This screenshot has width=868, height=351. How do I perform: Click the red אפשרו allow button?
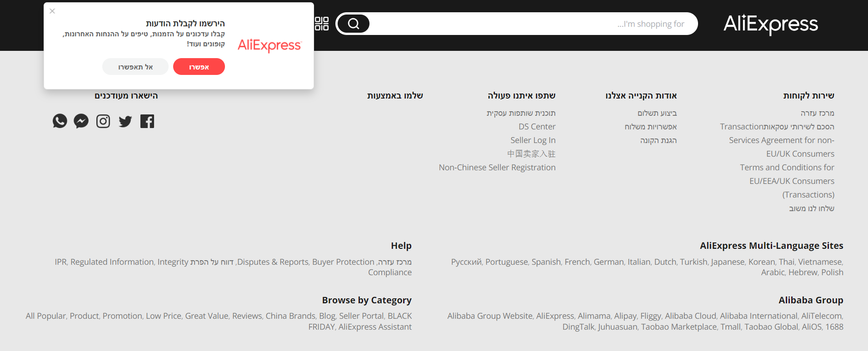pos(199,67)
